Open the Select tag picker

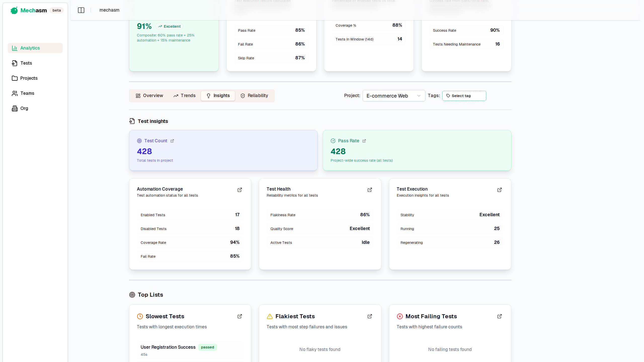pos(464,96)
